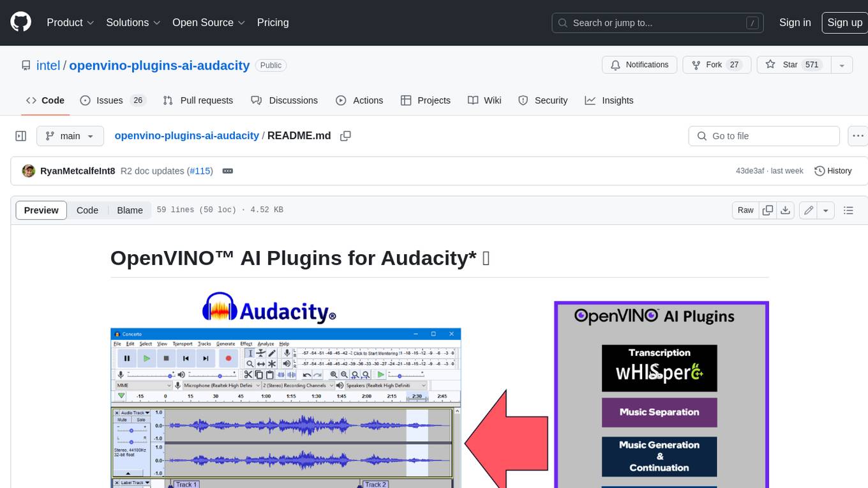Viewport: 868px width, 488px height.
Task: Switch to the Projects tab
Action: (425, 100)
